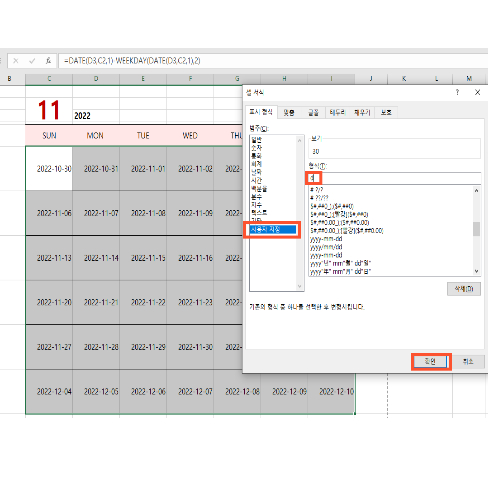Select 통화 in the category list
This screenshot has width=500, height=500.
point(256,156)
